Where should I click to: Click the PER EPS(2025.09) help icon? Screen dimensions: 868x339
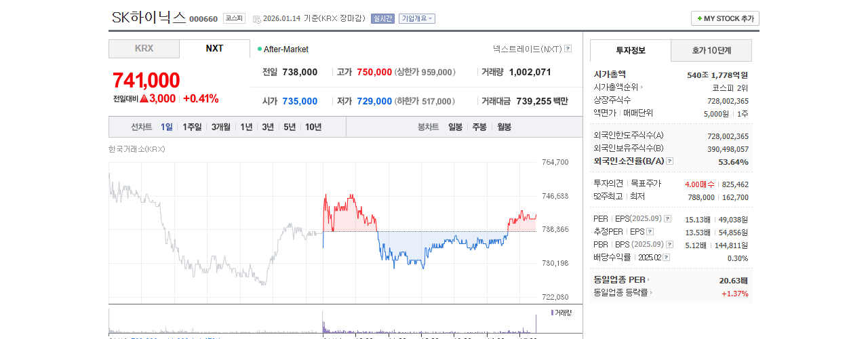point(667,219)
